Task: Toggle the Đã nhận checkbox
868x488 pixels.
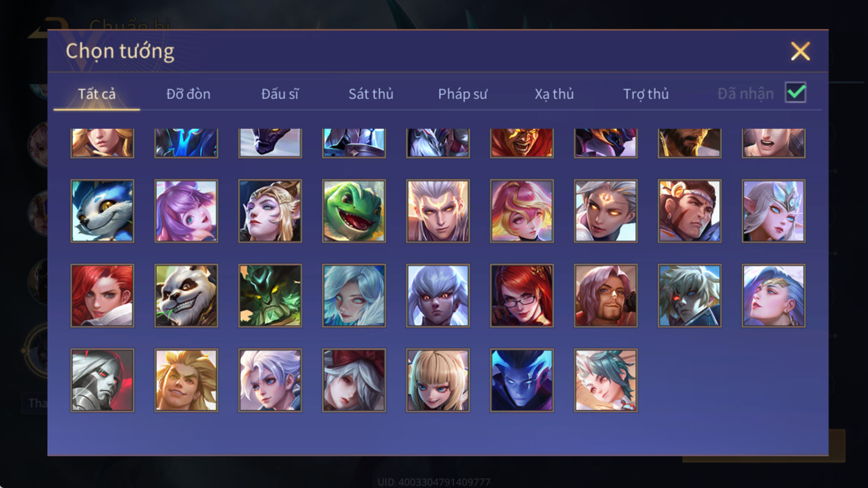Action: 795,93
